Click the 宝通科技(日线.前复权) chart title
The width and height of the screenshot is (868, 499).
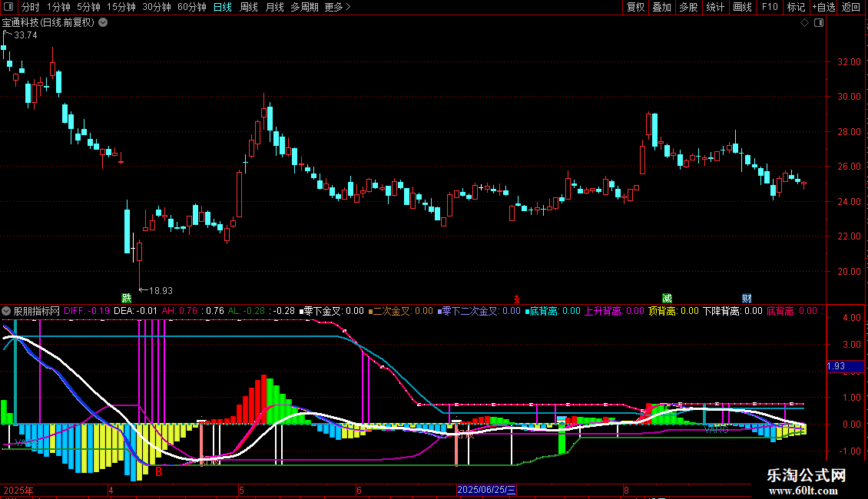pos(48,23)
